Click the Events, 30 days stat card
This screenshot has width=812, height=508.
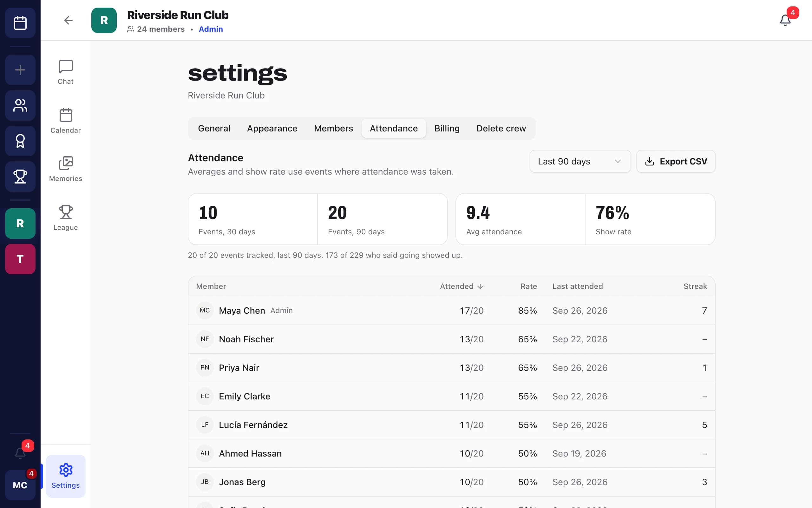253,219
